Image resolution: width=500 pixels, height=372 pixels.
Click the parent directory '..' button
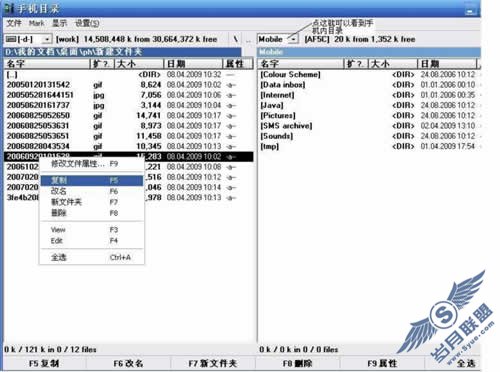click(248, 40)
